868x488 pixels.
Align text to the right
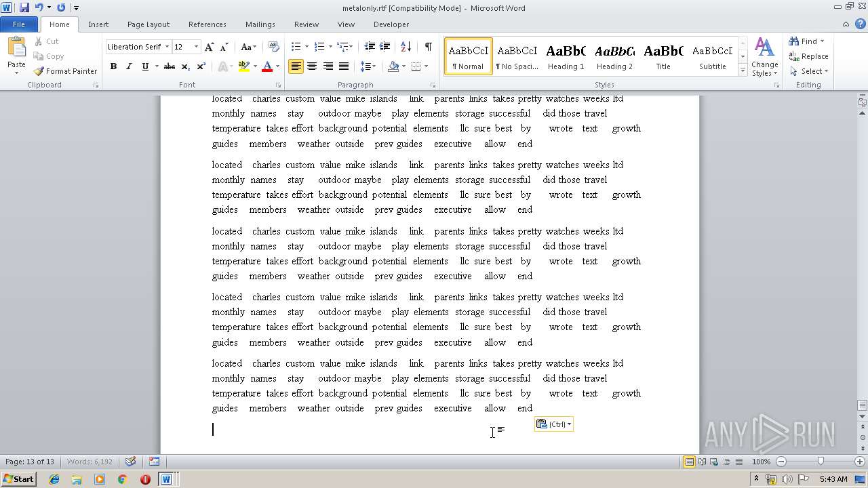pyautogui.click(x=328, y=66)
